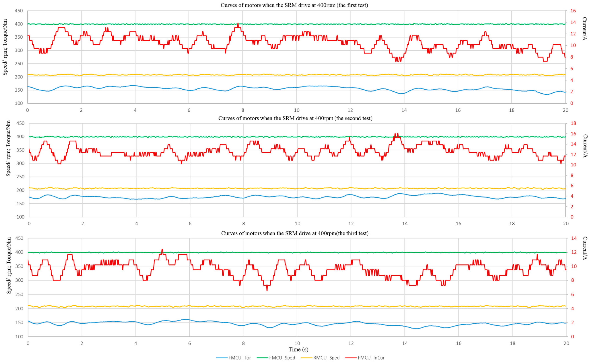Click the RMCU_Sped legend label
The height and width of the screenshot is (364, 590).
click(x=326, y=358)
